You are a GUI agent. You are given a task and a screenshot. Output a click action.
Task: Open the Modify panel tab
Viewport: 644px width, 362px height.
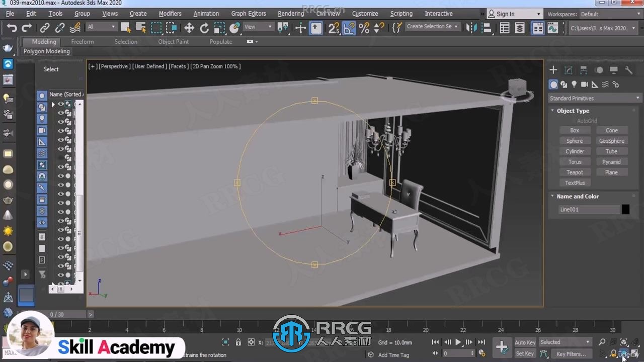[568, 70]
